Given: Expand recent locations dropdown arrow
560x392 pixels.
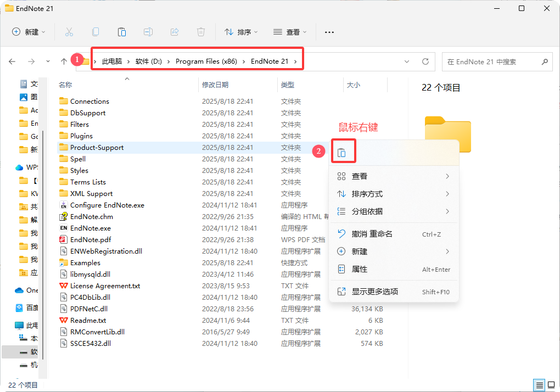Looking at the screenshot, I should tap(48, 61).
